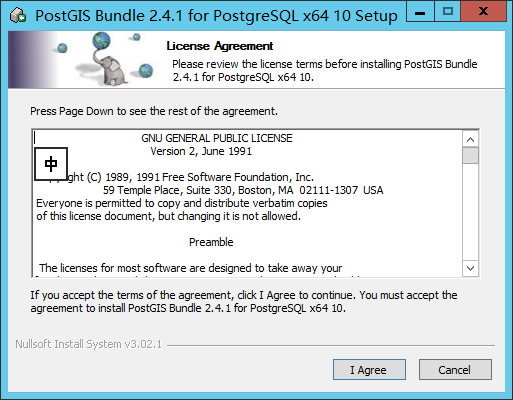Click the 59 Temple Place address line
513x400 pixels.
243,190
